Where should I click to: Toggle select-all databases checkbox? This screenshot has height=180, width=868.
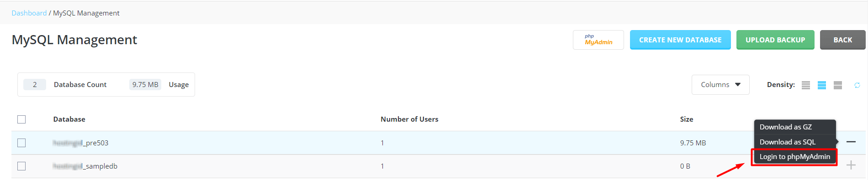pos(21,119)
